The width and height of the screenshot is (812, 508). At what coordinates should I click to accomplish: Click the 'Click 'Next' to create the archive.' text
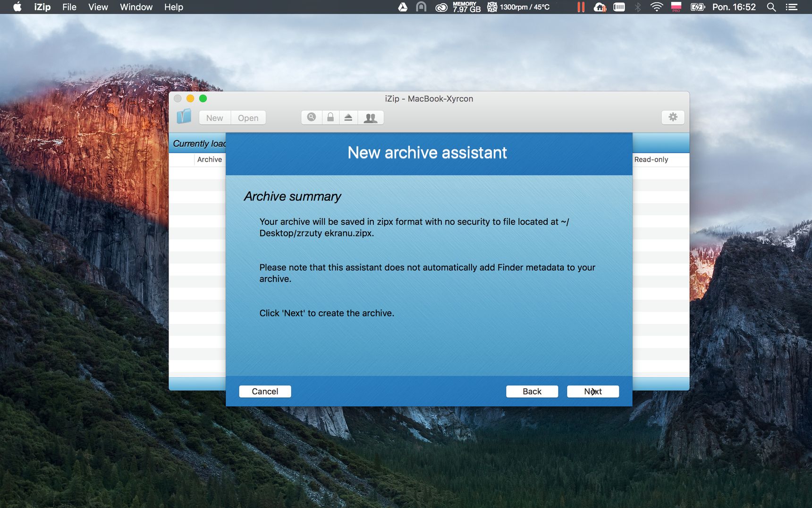(x=327, y=313)
